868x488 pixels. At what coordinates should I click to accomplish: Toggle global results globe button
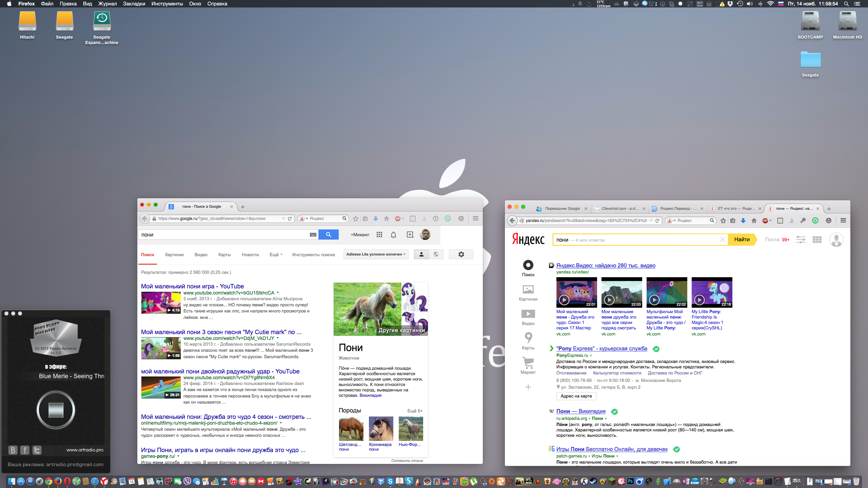coord(436,254)
